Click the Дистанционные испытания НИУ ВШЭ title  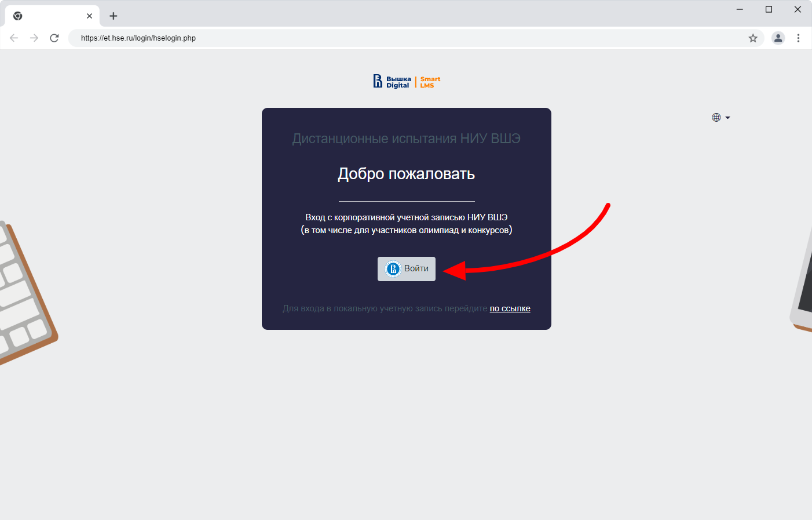coord(407,139)
